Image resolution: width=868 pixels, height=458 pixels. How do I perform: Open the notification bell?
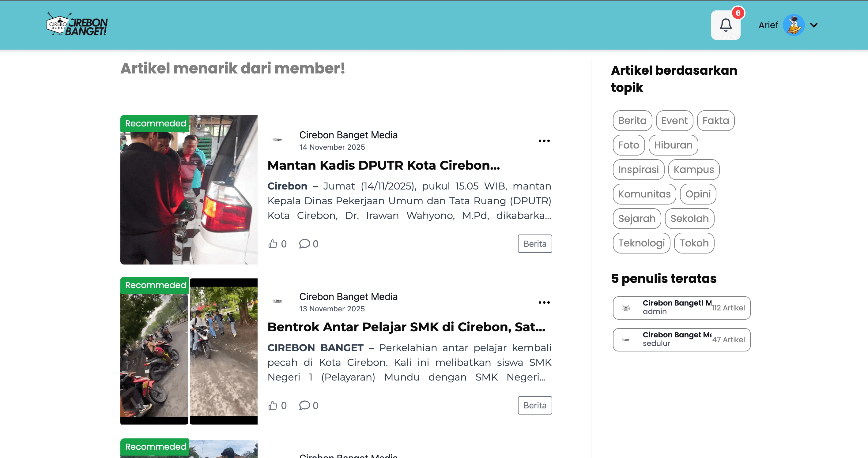(726, 25)
